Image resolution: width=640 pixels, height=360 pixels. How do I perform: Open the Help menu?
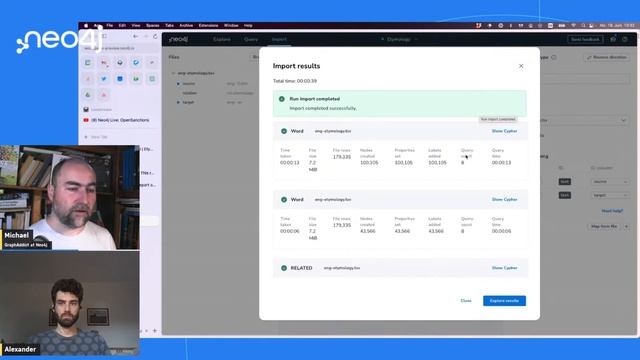point(248,25)
